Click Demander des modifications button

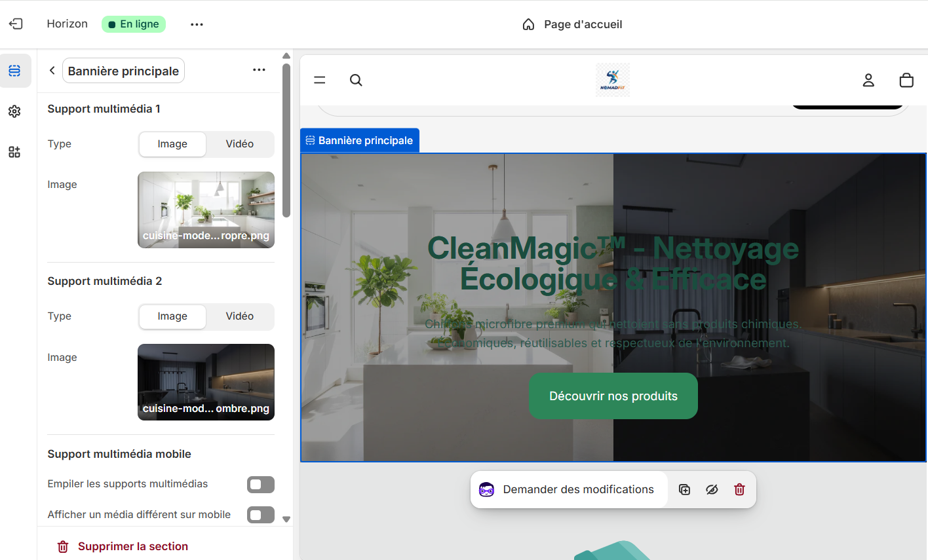[569, 489]
